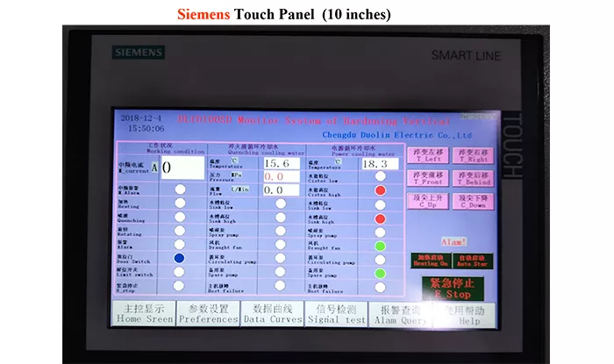This screenshot has height=364, width=614.
Task: Click the SIEMENS logo on the bezel
Action: click(139, 53)
